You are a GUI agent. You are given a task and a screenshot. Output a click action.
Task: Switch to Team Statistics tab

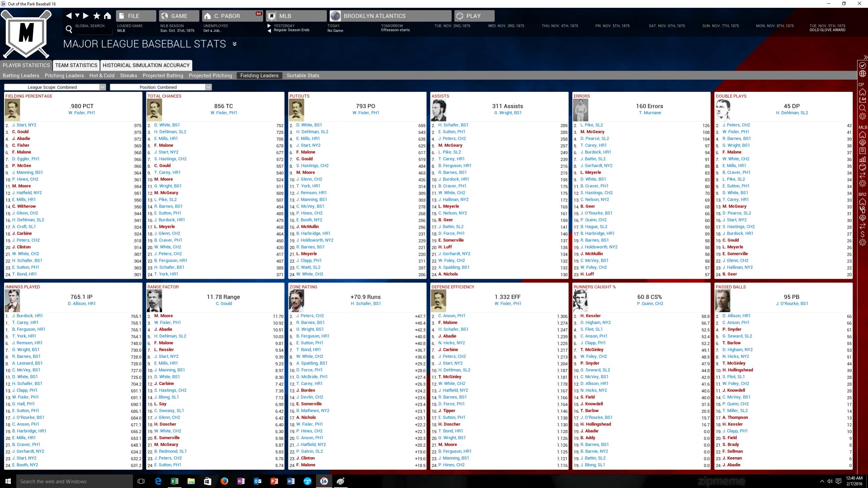click(76, 65)
